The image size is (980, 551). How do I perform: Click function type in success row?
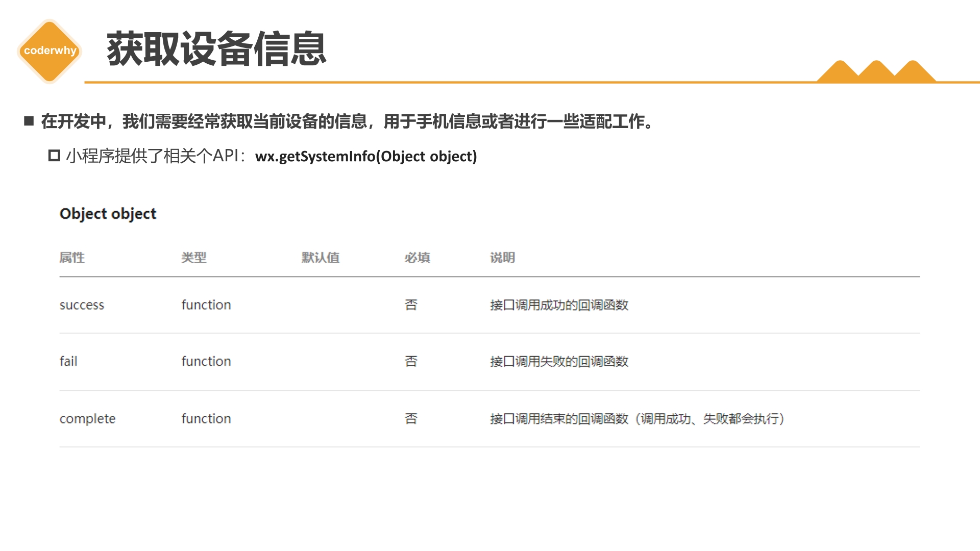pos(206,305)
